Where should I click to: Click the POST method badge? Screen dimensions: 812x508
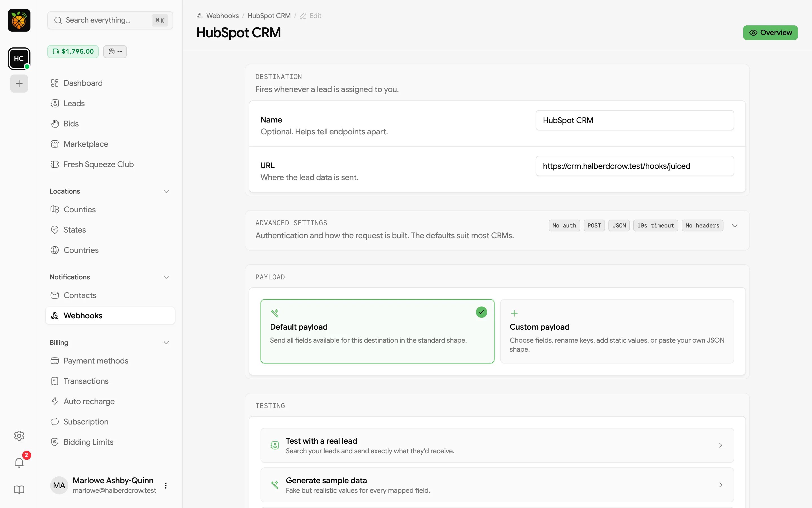pos(594,226)
